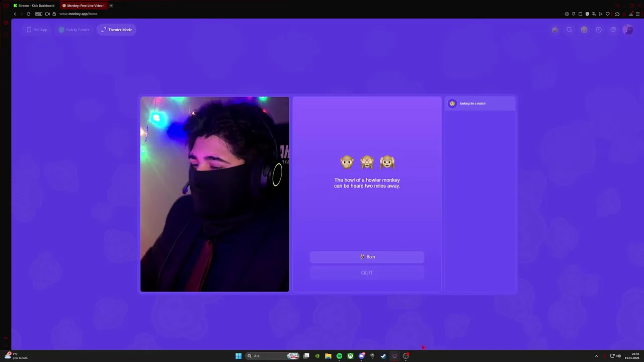Image resolution: width=644 pixels, height=362 pixels.
Task: Open a new browser tab
Action: 111,6
